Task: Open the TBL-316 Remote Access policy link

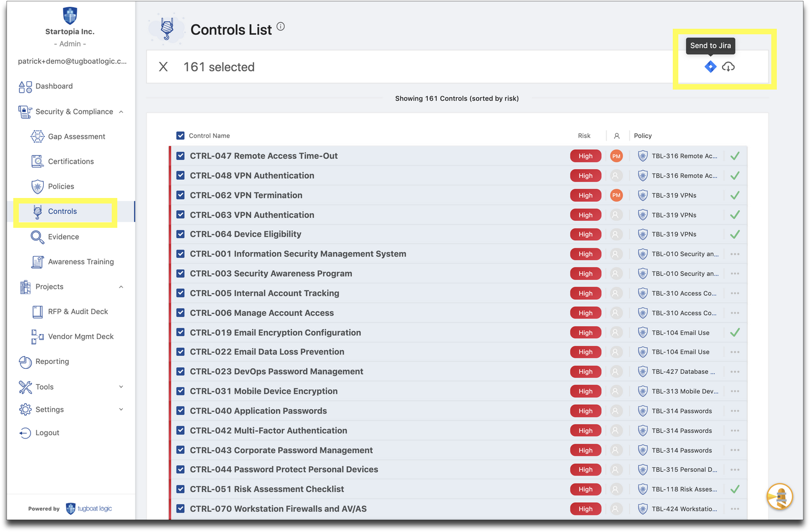Action: click(x=684, y=157)
